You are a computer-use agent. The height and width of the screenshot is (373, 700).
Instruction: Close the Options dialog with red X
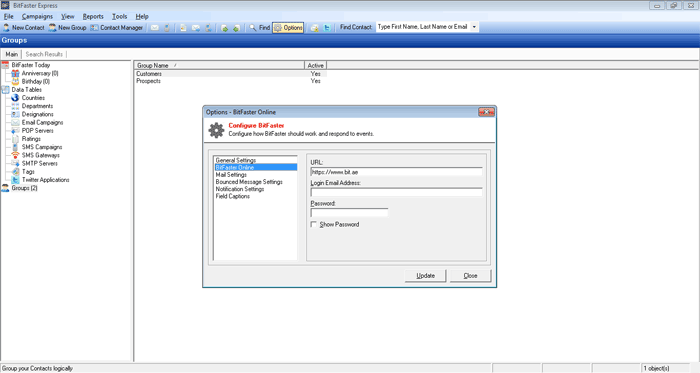486,112
